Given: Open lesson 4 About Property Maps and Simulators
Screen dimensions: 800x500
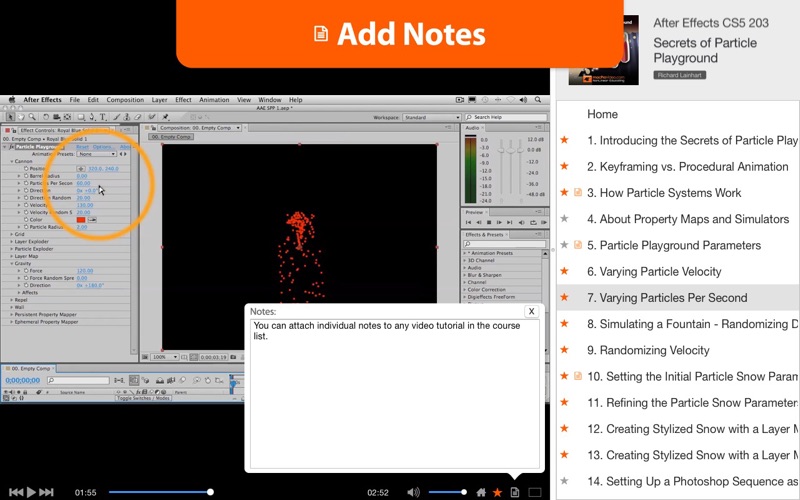Looking at the screenshot, I should pyautogui.click(x=688, y=219).
